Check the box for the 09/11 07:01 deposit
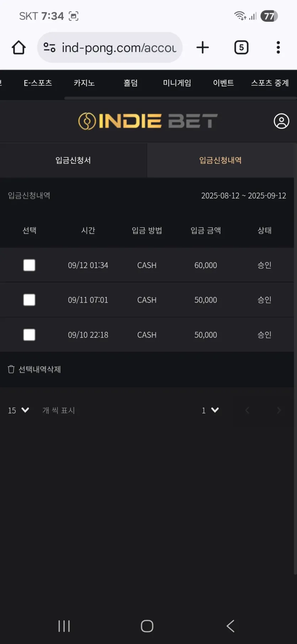The image size is (297, 644). pos(29,300)
